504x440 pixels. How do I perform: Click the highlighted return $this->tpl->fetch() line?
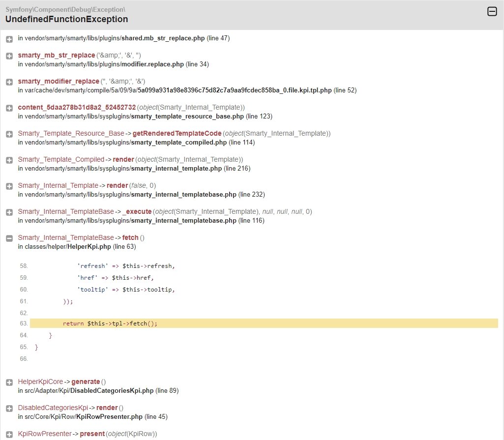pos(264,323)
